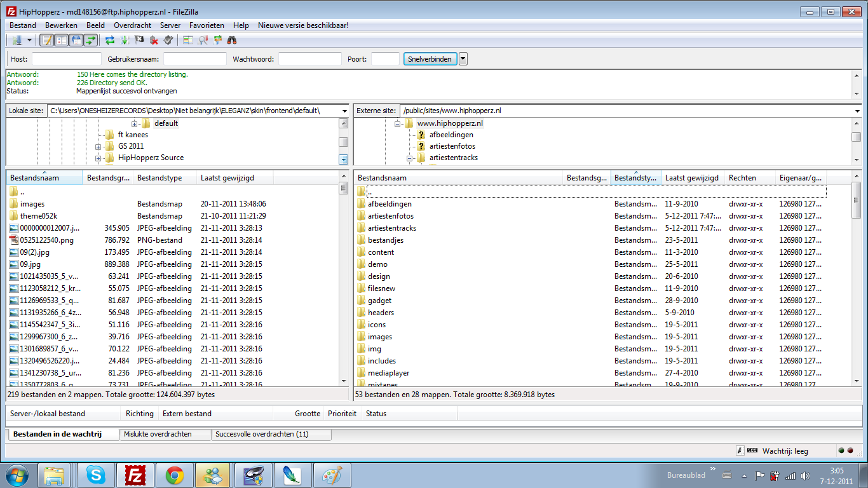868x488 pixels.
Task: Open the Windows Start menu orb
Action: (x=17, y=475)
